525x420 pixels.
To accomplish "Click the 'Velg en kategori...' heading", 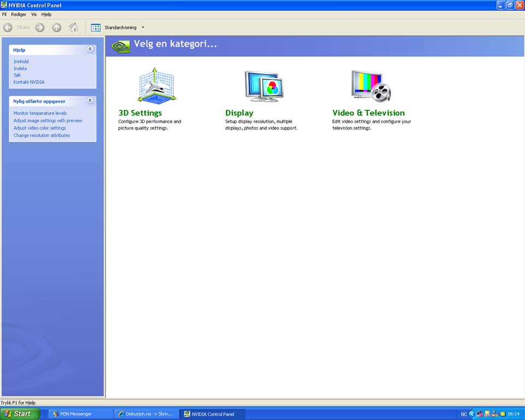I will [x=176, y=44].
